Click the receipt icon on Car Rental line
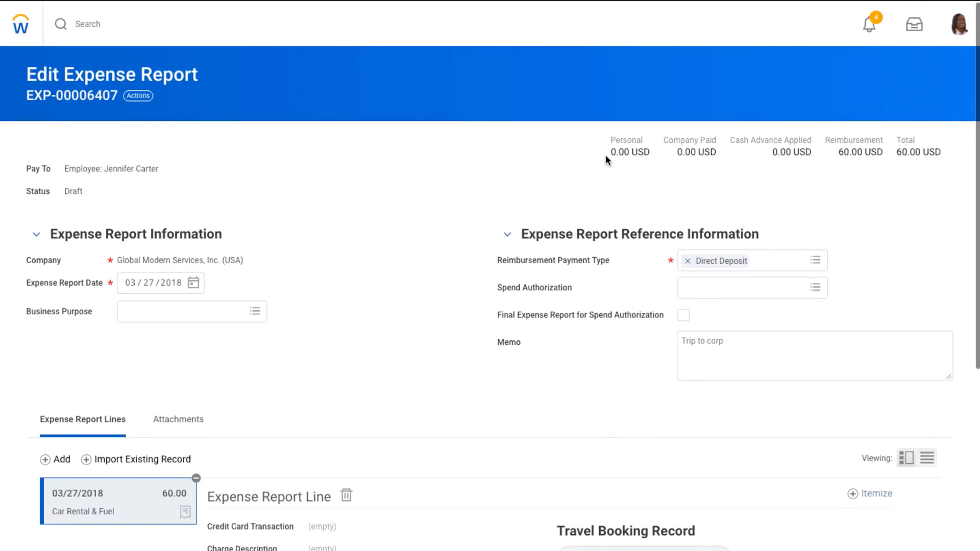Viewport: 980px width, 551px height. coord(185,512)
